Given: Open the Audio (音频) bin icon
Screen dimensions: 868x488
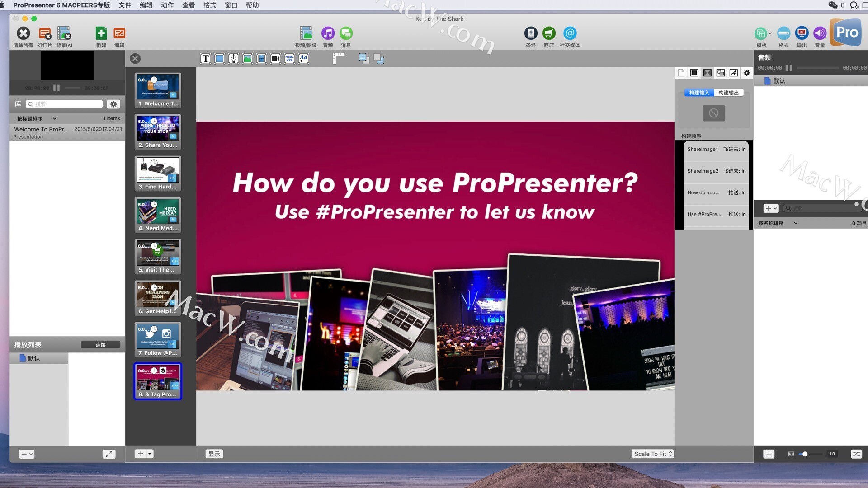Looking at the screenshot, I should click(328, 33).
